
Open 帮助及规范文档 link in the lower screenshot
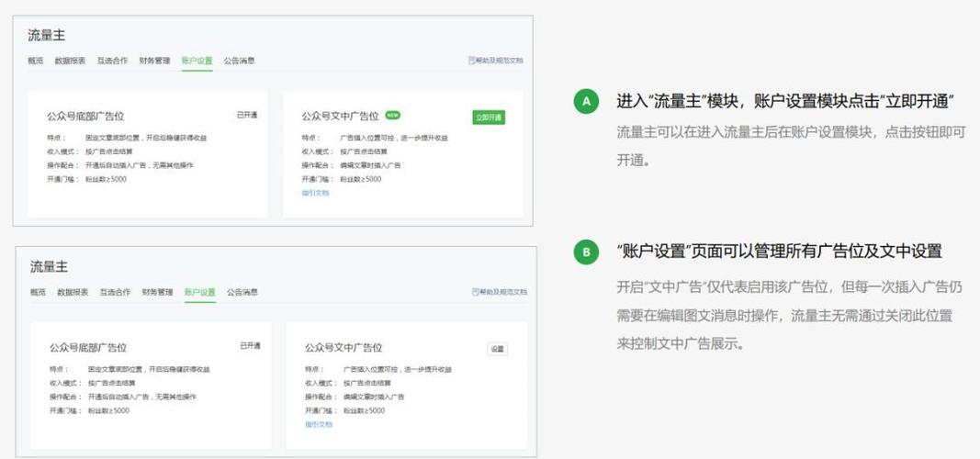coord(500,292)
